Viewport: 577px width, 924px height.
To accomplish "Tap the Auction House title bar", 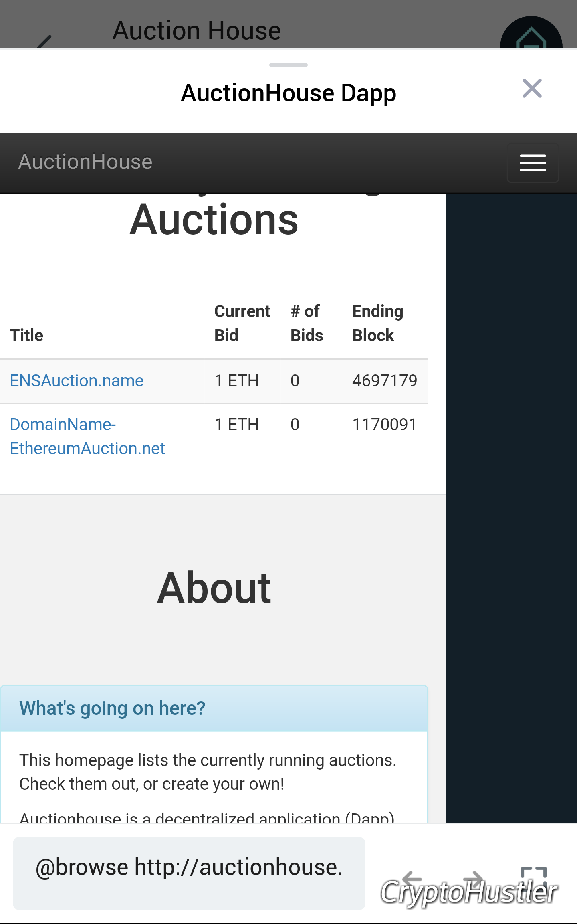I will [x=197, y=29].
